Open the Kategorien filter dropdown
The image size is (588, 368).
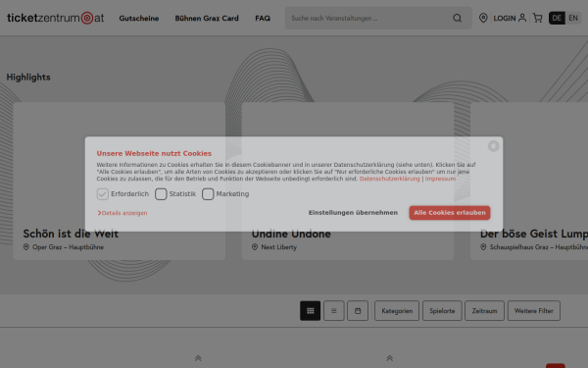397,310
